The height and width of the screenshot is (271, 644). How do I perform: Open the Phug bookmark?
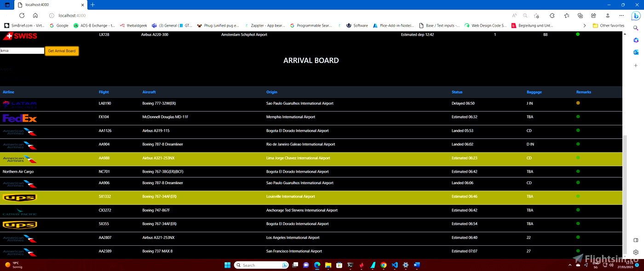point(218,26)
